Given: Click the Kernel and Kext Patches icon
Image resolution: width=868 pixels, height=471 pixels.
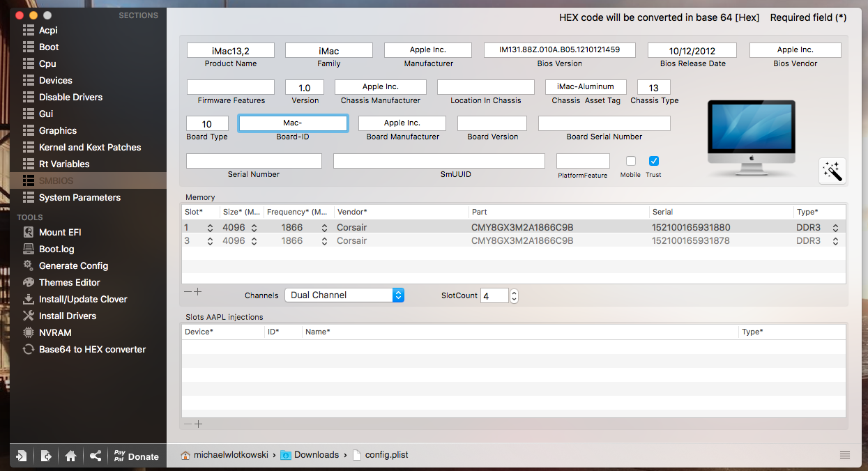Looking at the screenshot, I should (29, 147).
